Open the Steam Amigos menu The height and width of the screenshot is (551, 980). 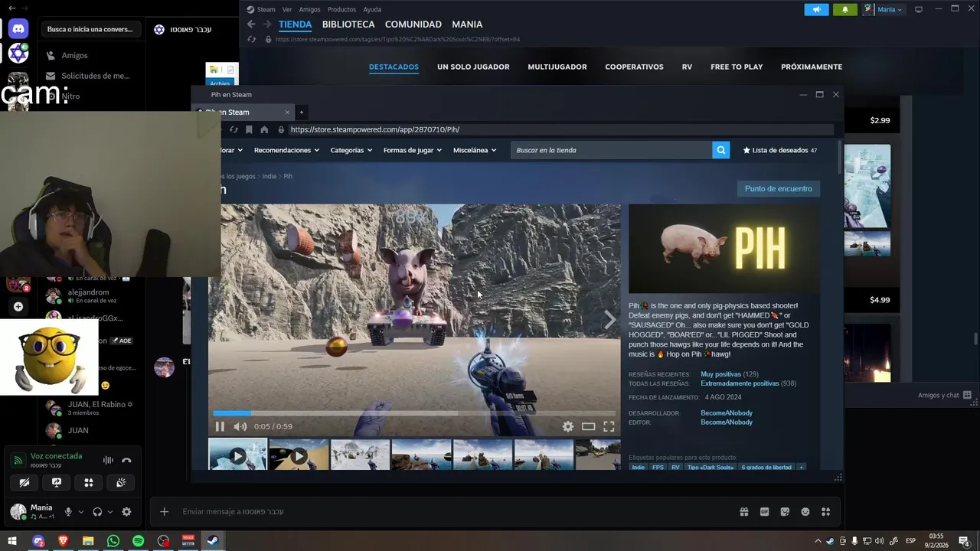point(309,9)
